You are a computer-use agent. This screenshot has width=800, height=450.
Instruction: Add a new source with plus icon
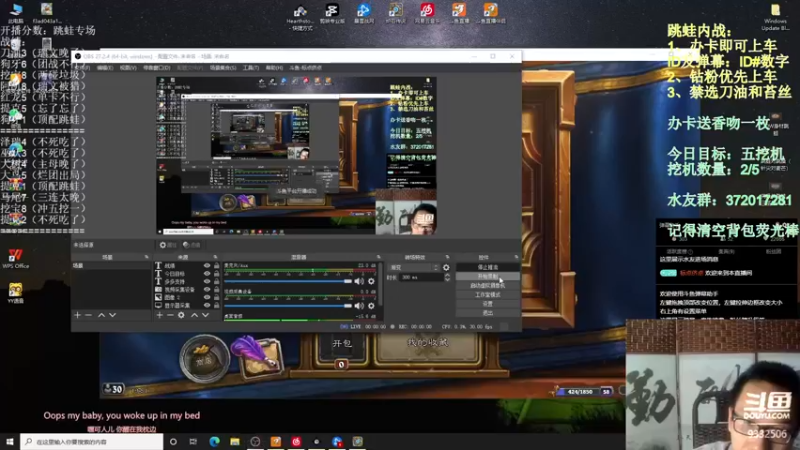pos(160,315)
